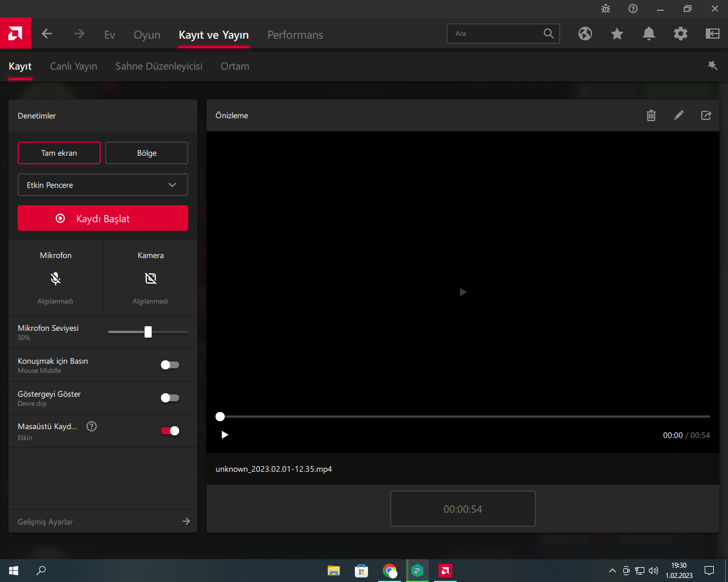This screenshot has width=728, height=582.
Task: Click video seek bar handle
Action: (x=220, y=417)
